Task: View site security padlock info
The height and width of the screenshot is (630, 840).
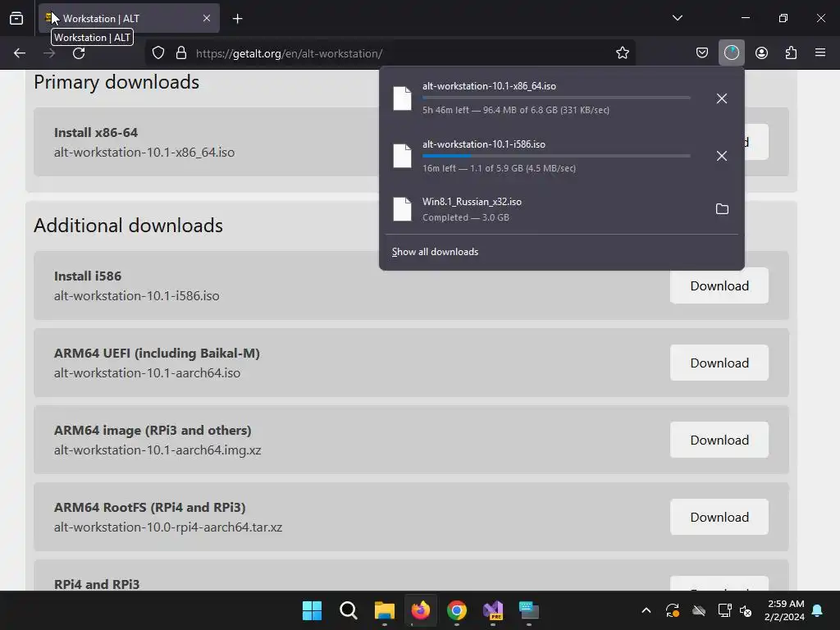Action: pos(181,53)
